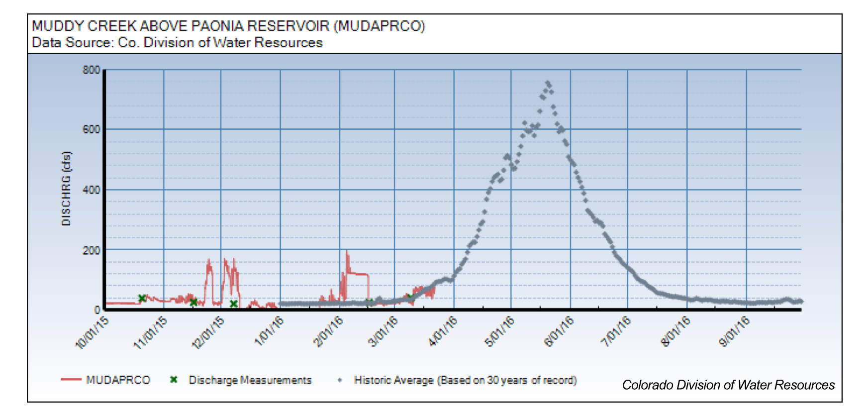This screenshot has width=868, height=417.
Task: Click the chart title MUDDY CREEK ABOVE PAONIA RESERVOIR
Action: click(228, 26)
